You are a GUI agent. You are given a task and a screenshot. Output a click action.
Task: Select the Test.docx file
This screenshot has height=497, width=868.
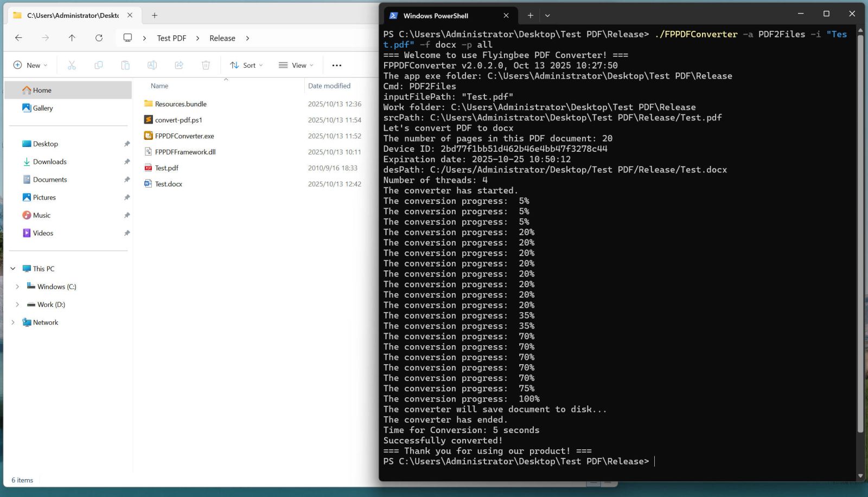[168, 184]
